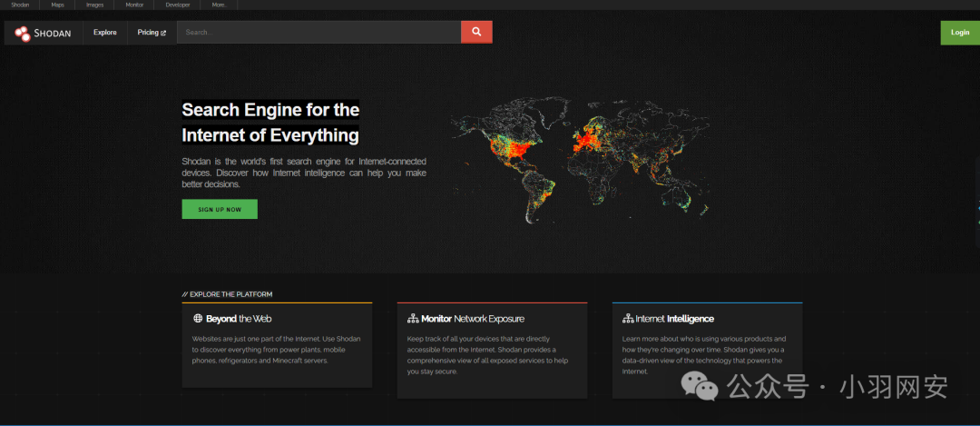
Task: Click the red magnifier search button
Action: click(476, 32)
